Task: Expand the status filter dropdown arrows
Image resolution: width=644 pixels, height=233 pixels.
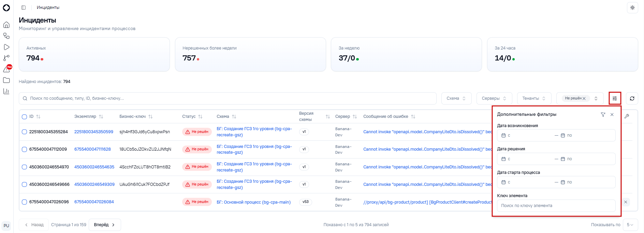Action: (x=596, y=98)
